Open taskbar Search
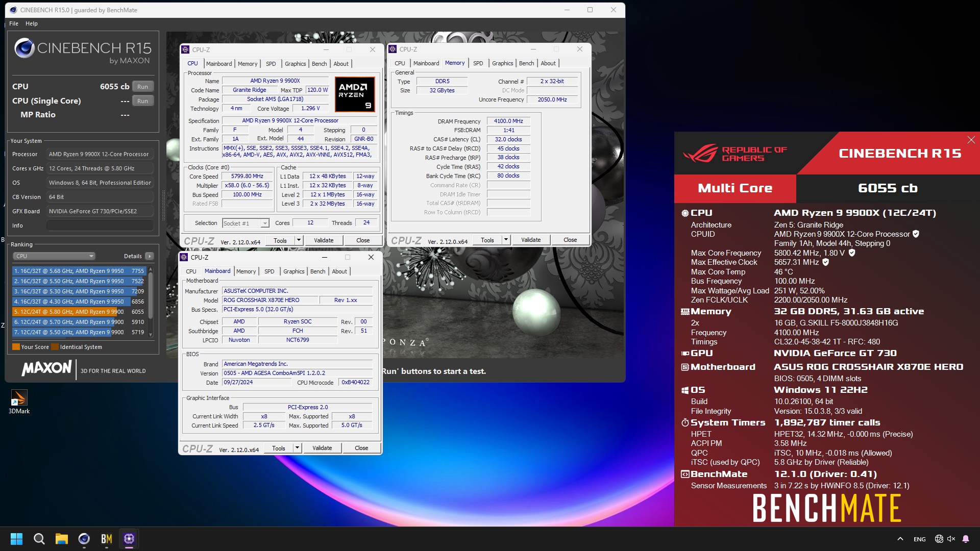Viewport: 980px width, 551px height. (x=39, y=539)
